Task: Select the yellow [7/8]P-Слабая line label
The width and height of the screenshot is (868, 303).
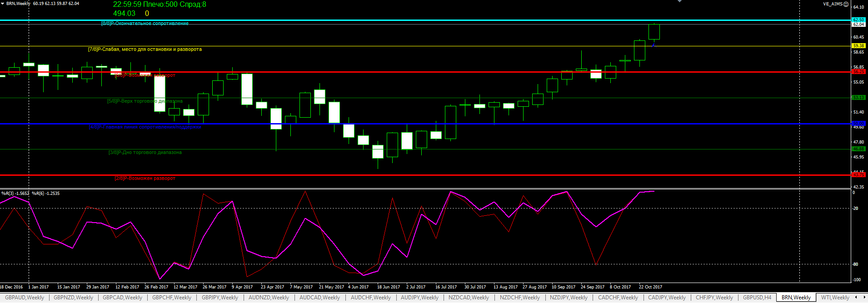Action: [x=145, y=49]
